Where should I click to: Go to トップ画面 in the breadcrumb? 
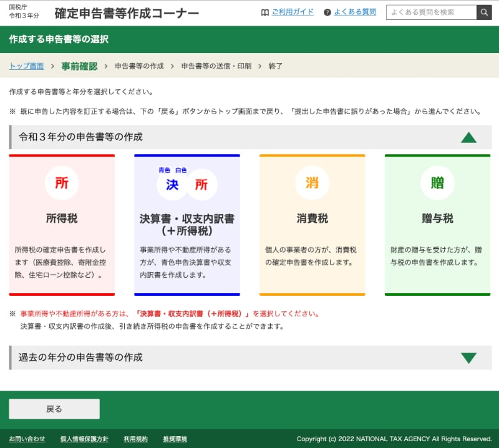pyautogui.click(x=26, y=66)
